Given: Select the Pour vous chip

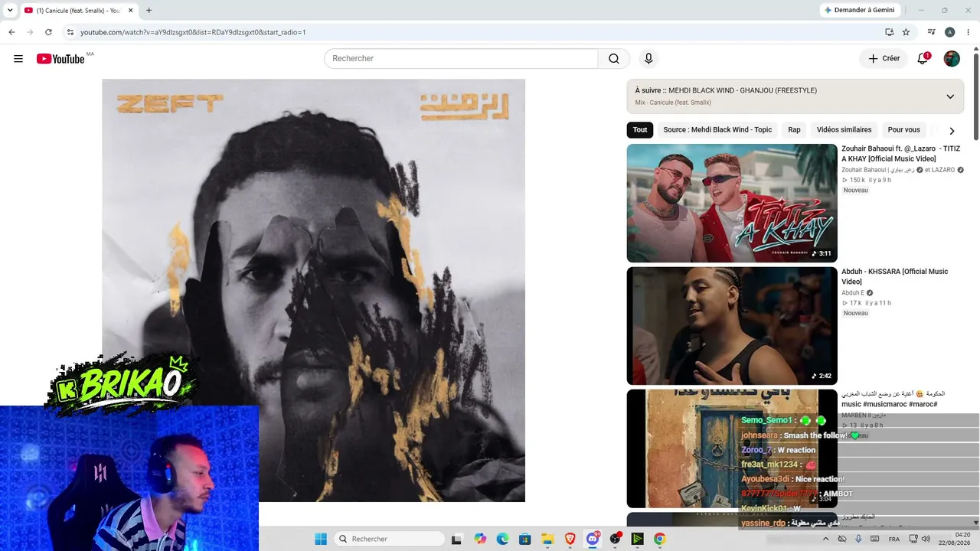Looking at the screenshot, I should [903, 130].
